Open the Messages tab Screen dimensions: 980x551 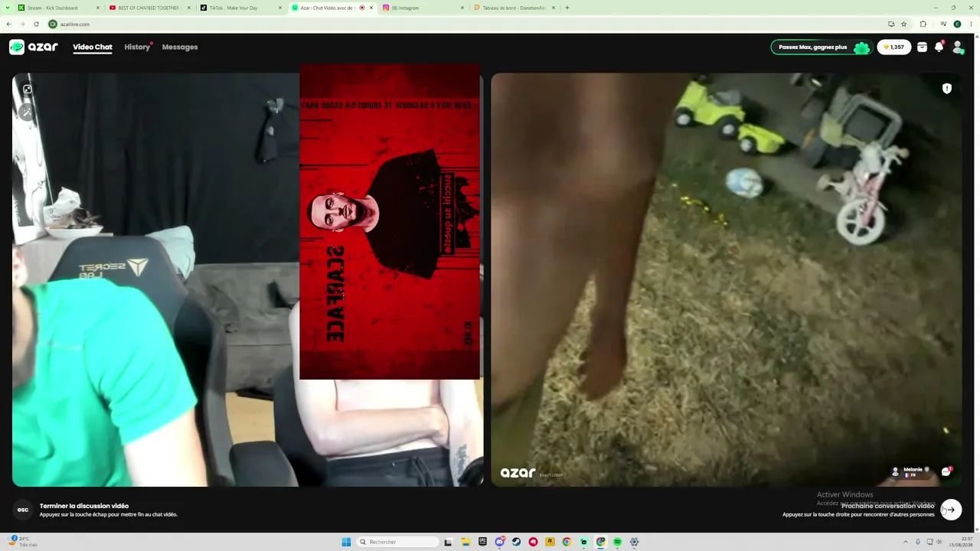pos(180,47)
